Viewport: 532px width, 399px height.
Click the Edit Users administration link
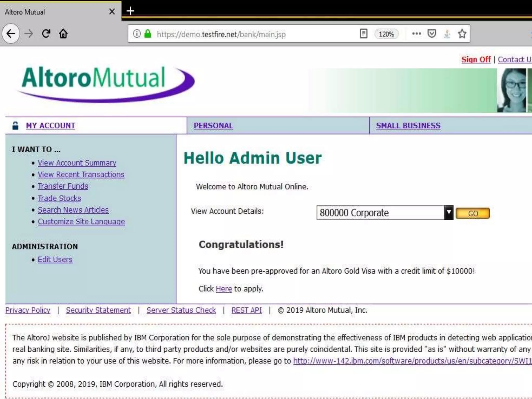point(55,260)
